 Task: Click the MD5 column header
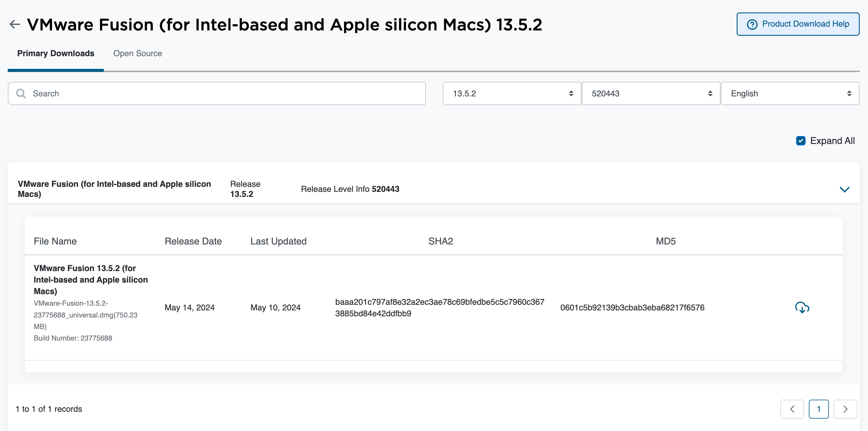click(x=665, y=241)
